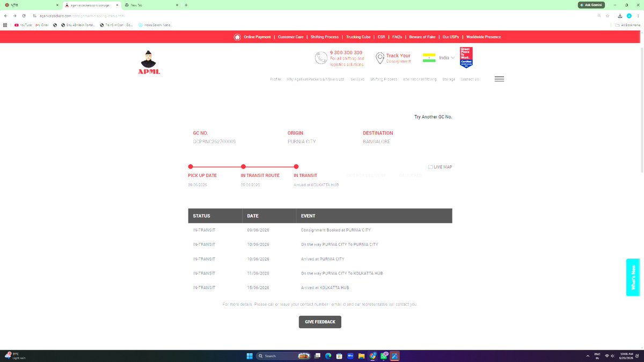644x362 pixels.
Task: Click the FAQ's link
Action: point(397,37)
